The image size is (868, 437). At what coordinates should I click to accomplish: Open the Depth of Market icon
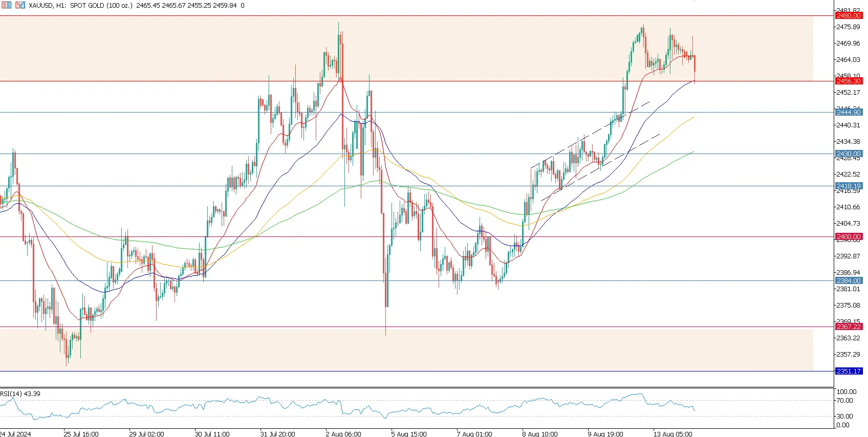tap(7, 5)
